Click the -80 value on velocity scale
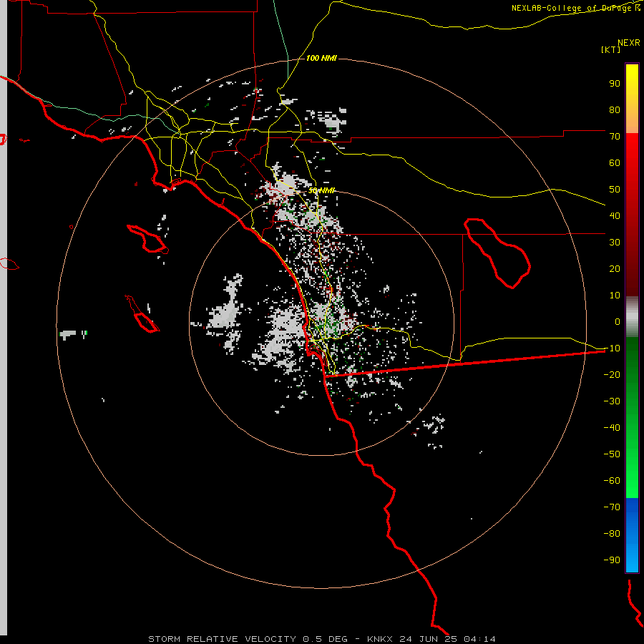This screenshot has height=644, width=644. 612,534
